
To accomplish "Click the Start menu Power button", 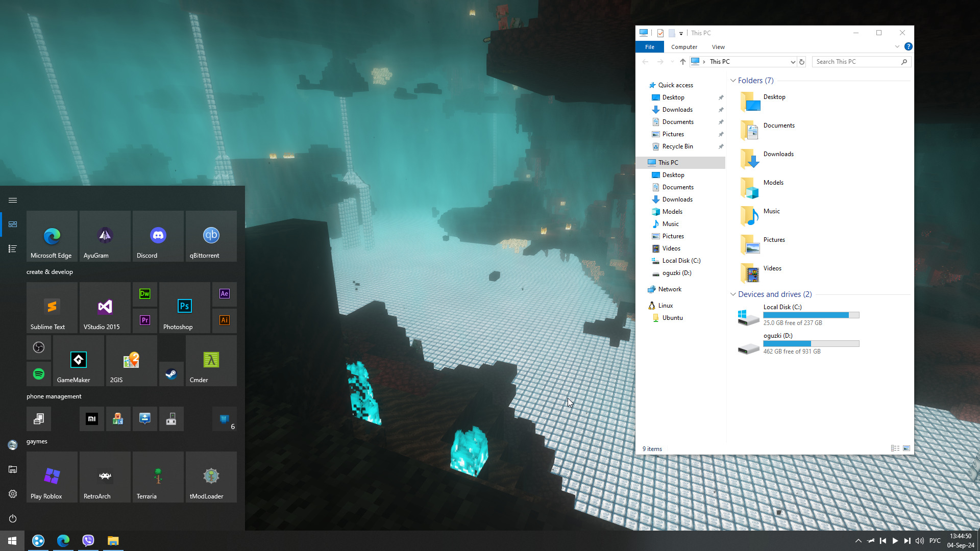I will (13, 518).
